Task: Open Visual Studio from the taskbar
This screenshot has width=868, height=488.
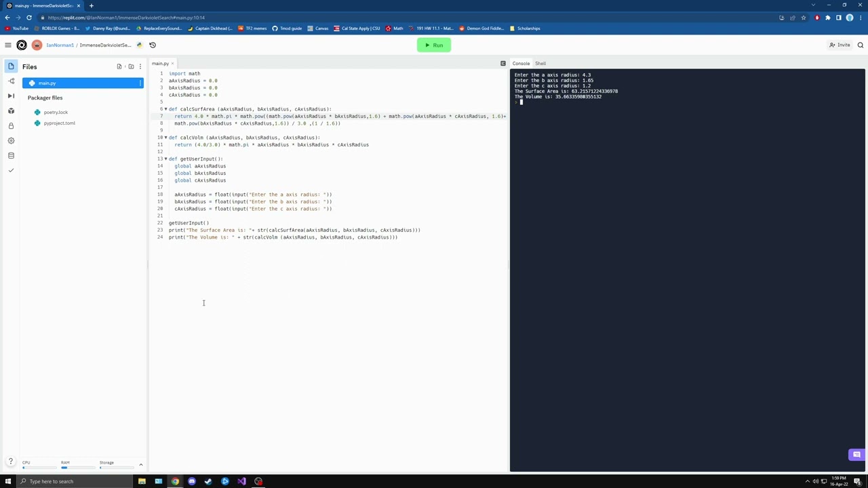Action: [241, 481]
